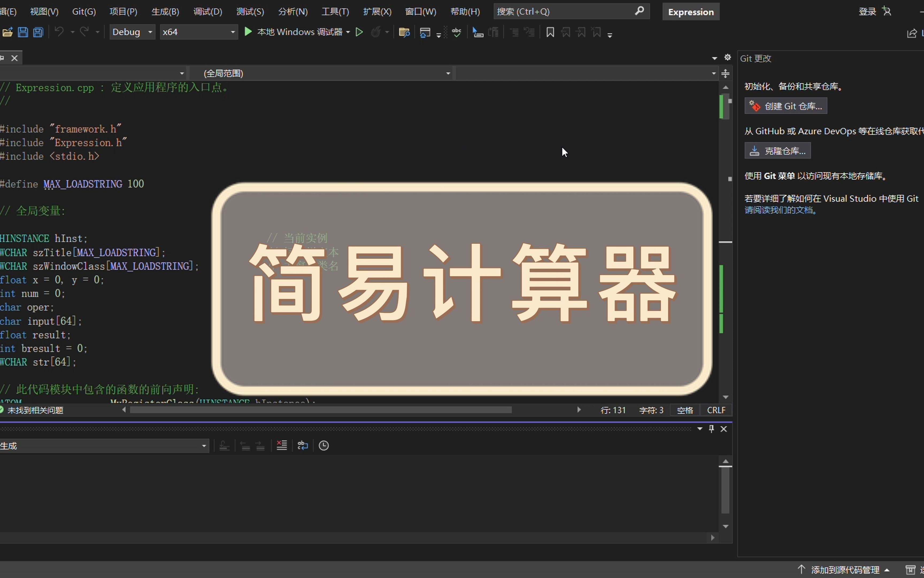The image size is (924, 578).
Task: Toggle the editor tab pin icon
Action: 2,58
